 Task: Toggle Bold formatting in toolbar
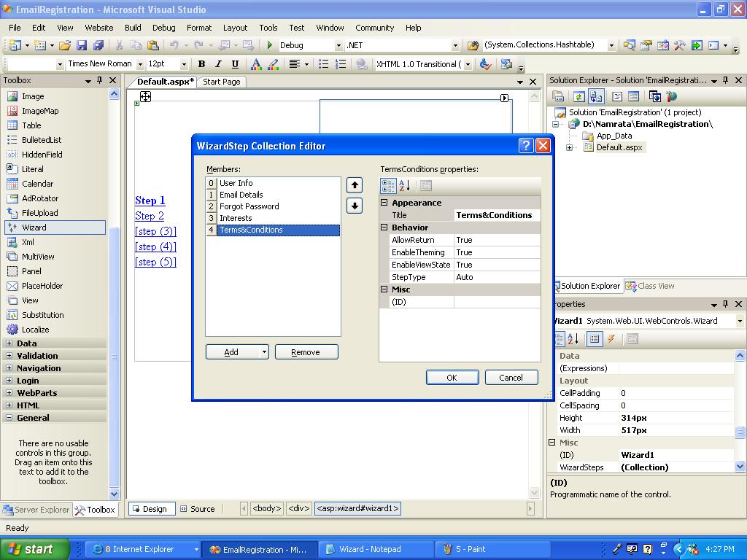[x=201, y=64]
